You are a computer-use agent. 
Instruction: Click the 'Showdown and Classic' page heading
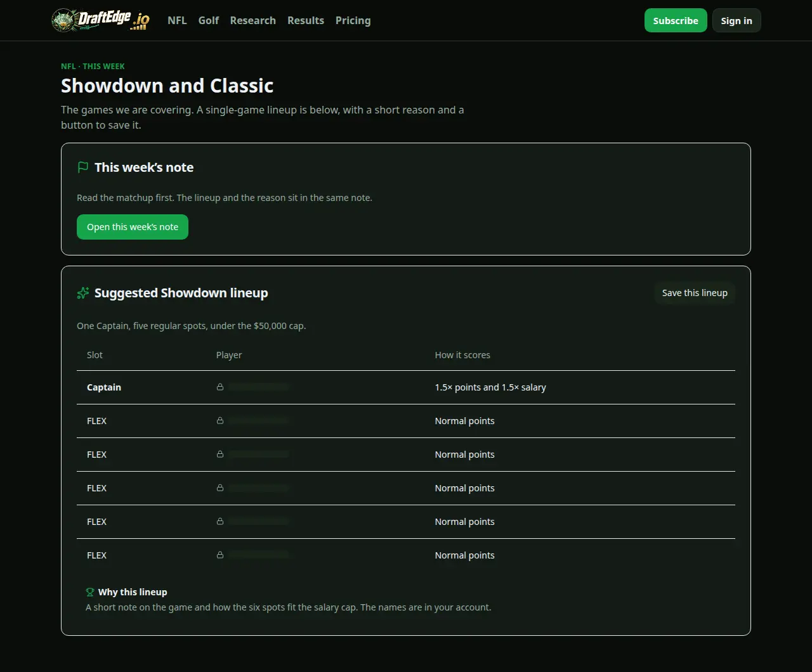(167, 86)
